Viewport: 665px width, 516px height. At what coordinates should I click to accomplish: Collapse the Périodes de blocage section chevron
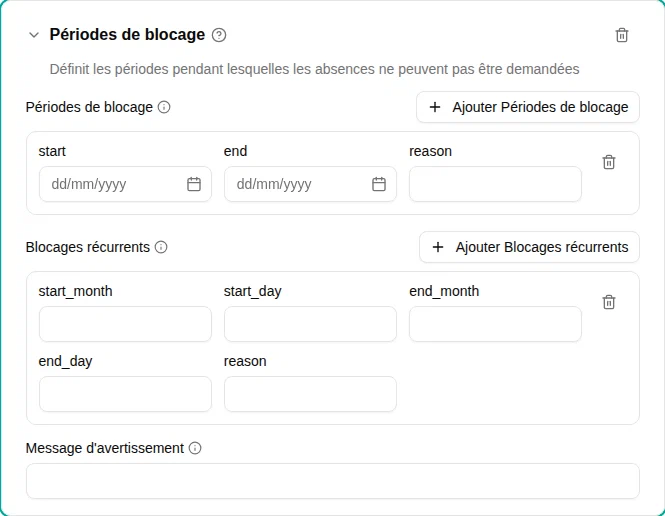(x=34, y=35)
